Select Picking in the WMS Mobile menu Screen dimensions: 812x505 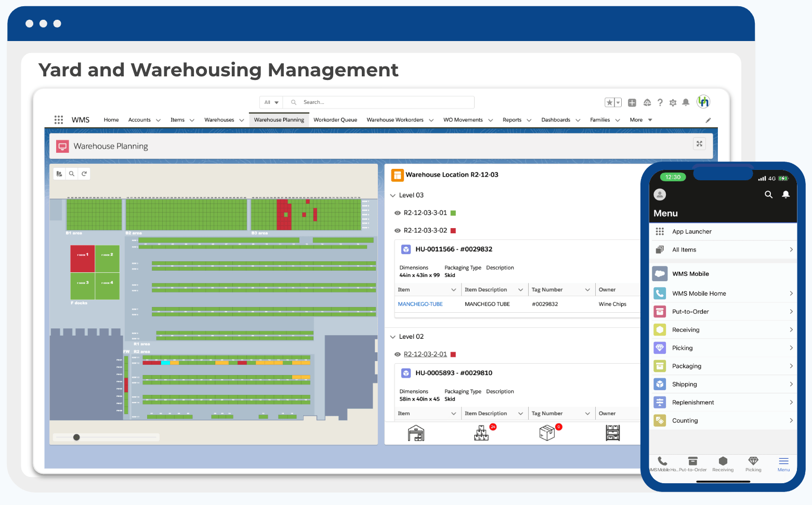pyautogui.click(x=682, y=348)
